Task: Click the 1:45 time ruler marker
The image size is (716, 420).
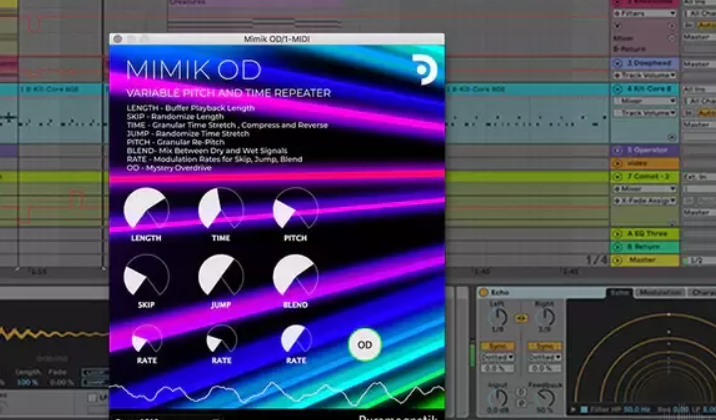Action: click(x=571, y=272)
